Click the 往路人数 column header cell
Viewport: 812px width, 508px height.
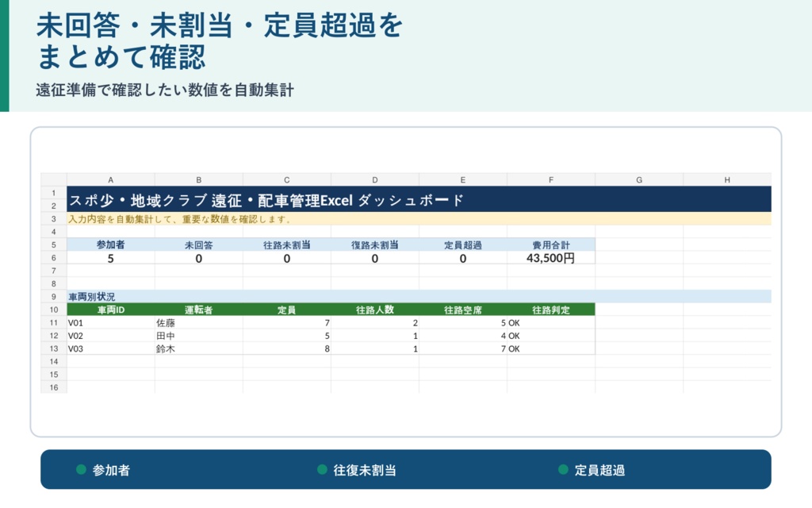[375, 310]
